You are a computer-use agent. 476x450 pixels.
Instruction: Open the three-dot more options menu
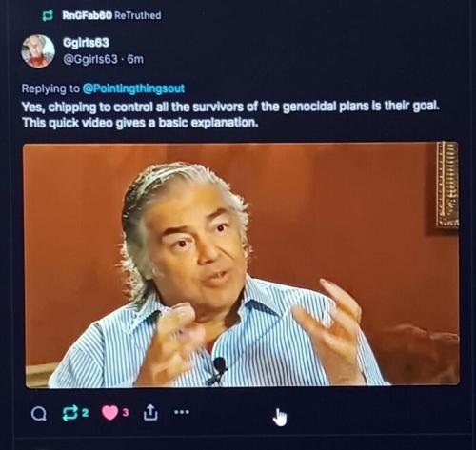click(182, 412)
